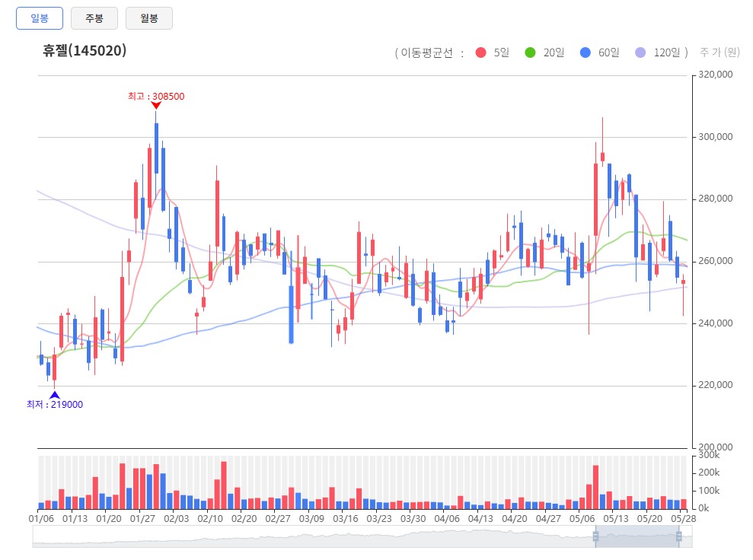This screenshot has height=560, width=753.
Task: Click the 300k volume axis label
Action: (x=709, y=455)
